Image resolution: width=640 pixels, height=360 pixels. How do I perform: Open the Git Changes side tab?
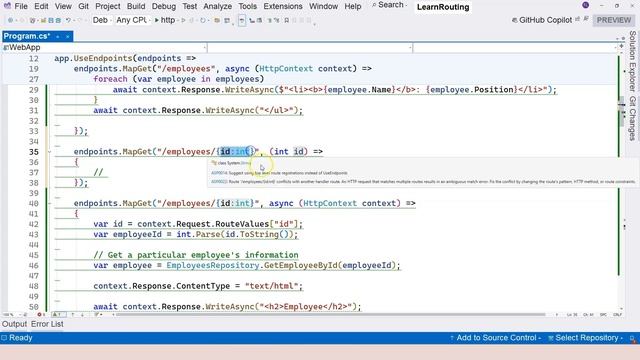(x=633, y=118)
